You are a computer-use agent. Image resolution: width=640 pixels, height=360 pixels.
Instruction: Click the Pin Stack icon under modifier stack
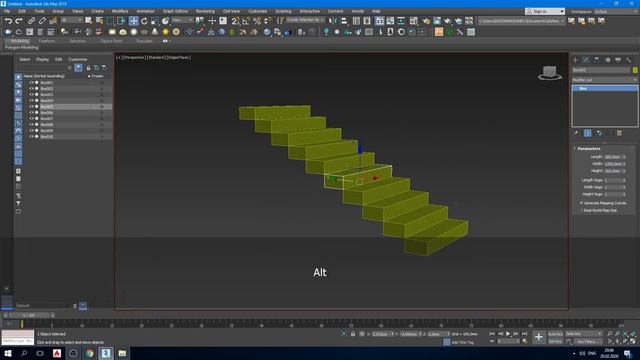(x=576, y=133)
